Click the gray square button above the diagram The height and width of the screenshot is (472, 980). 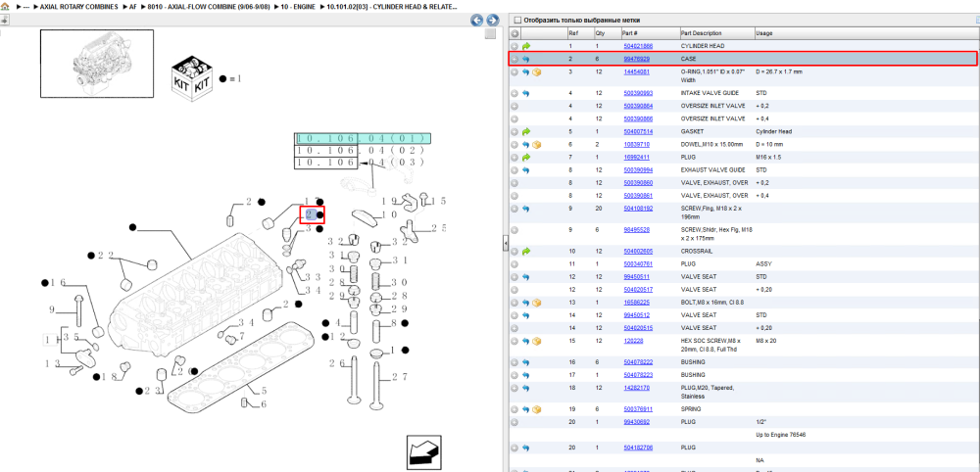click(x=491, y=33)
